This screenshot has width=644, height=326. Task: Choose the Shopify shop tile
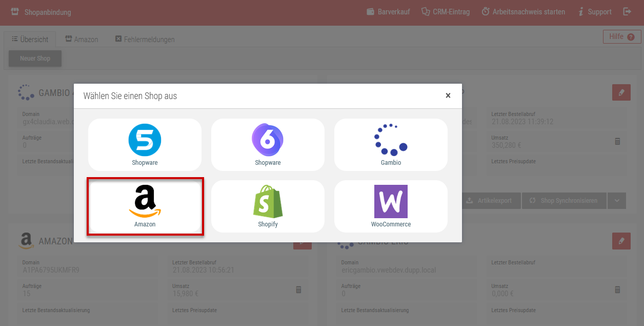pyautogui.click(x=268, y=206)
